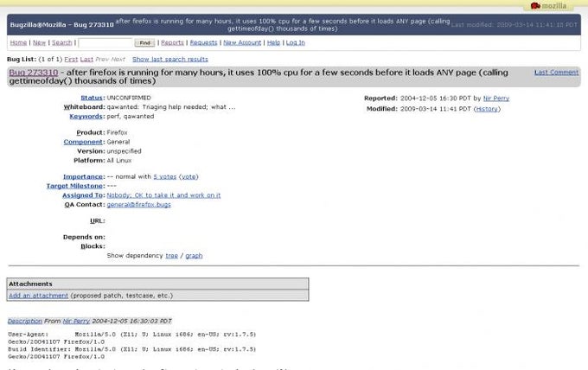Click the Find button
Image resolution: width=588 pixels, height=370 pixels.
tap(144, 42)
